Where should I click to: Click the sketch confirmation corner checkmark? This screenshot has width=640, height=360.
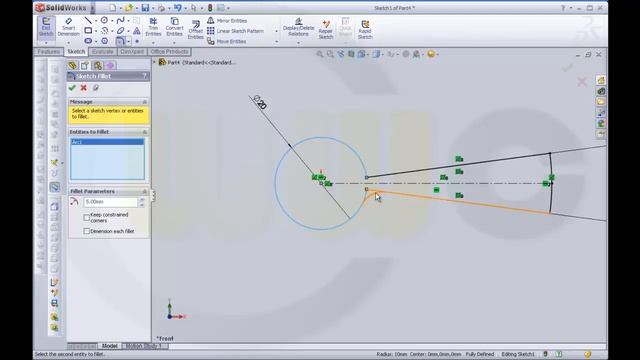point(567,68)
